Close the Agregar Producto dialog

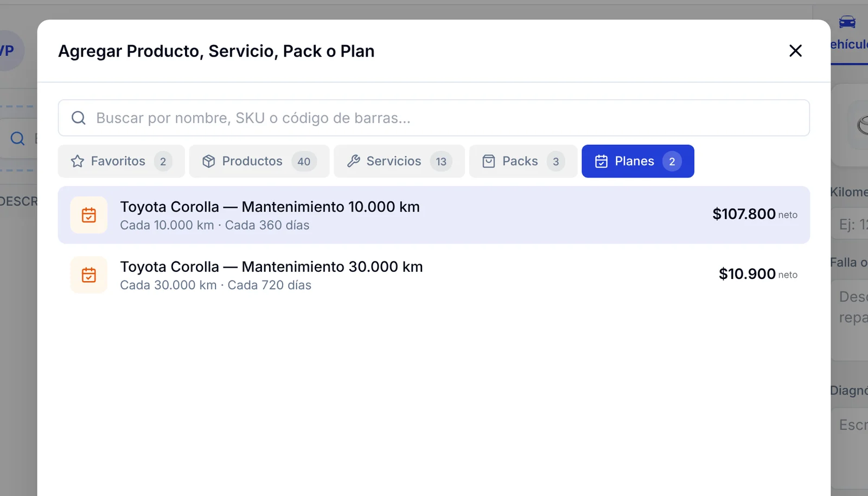pos(795,50)
